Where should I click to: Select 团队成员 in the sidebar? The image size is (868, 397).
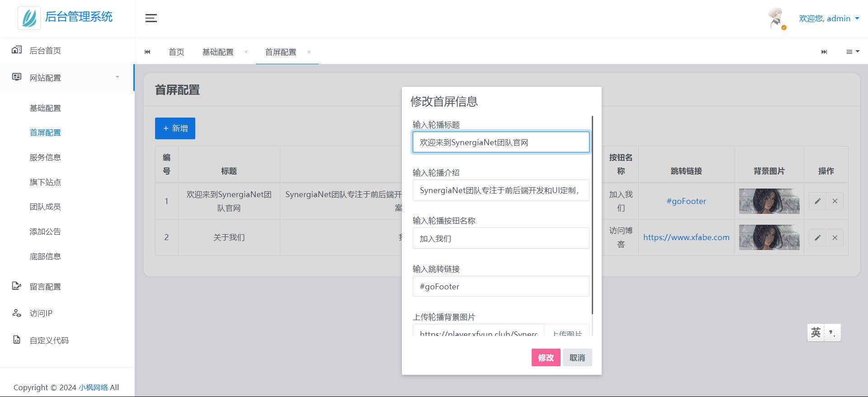pos(45,207)
